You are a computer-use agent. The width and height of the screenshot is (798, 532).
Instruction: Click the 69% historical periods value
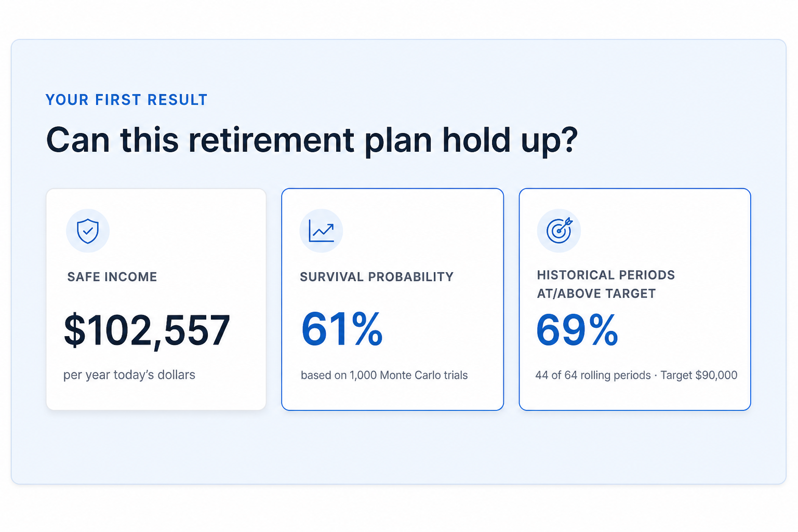pos(577,330)
